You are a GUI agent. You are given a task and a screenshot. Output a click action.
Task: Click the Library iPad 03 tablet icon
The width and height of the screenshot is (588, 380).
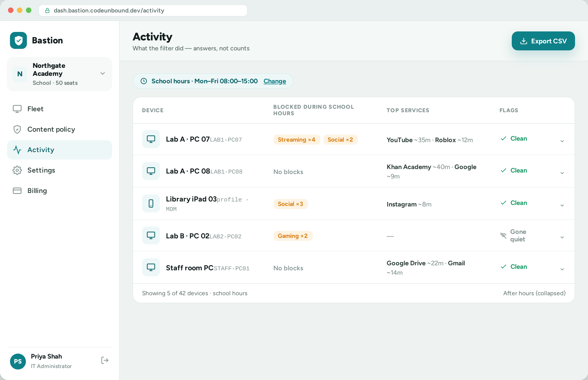tap(151, 203)
